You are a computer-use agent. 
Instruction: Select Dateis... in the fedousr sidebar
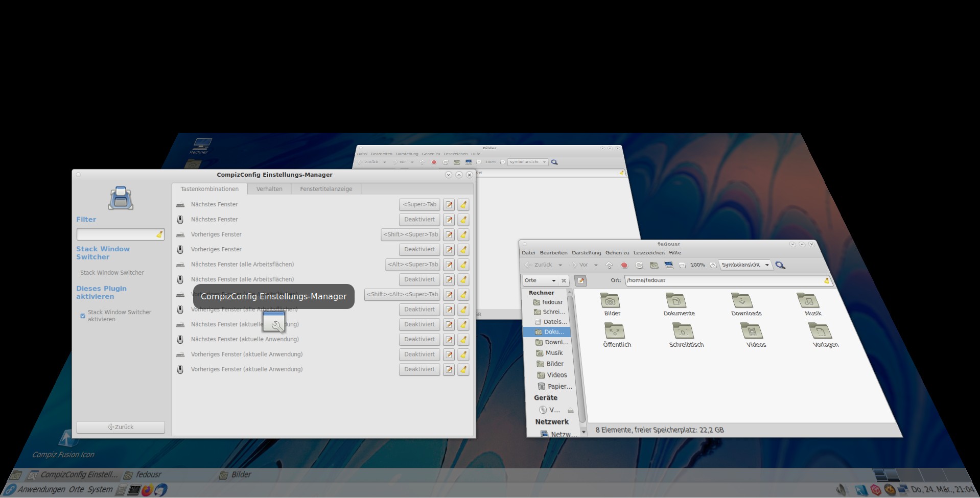point(550,322)
